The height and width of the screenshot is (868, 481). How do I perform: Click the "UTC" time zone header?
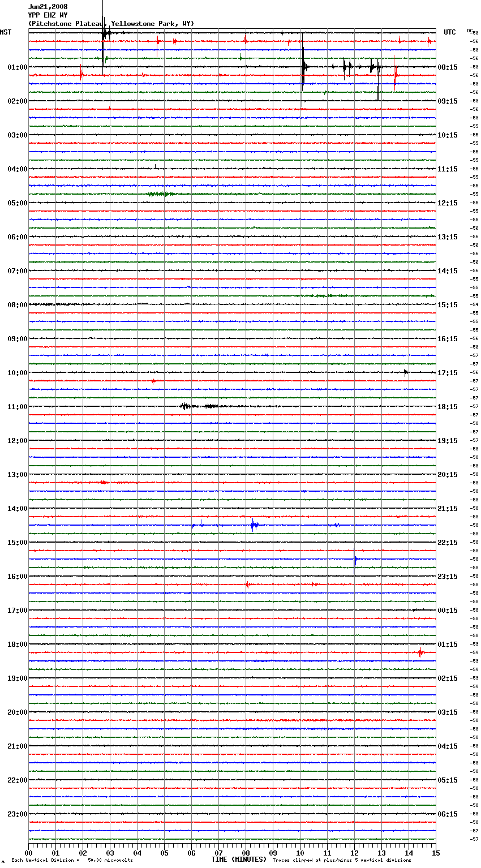tap(450, 32)
